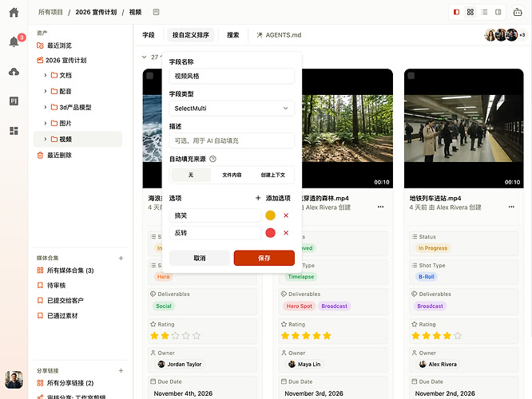532x399 pixels.
Task: Open the 字段 toolbar tab
Action: click(x=149, y=35)
